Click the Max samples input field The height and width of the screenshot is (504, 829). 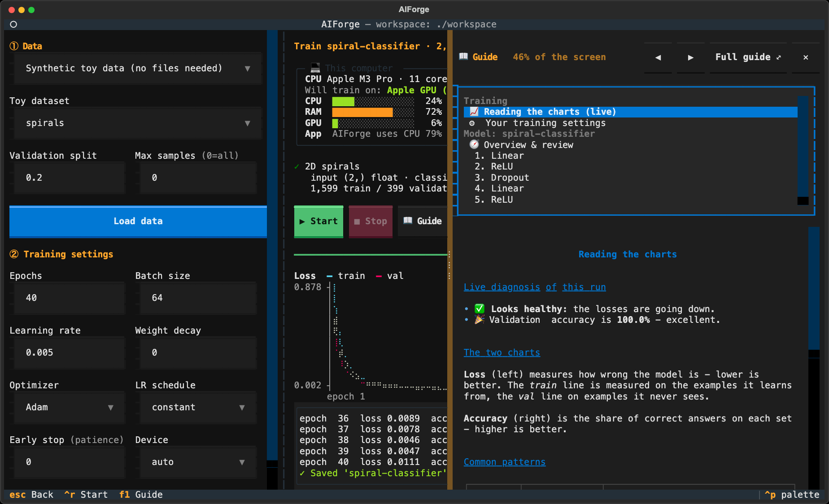[x=198, y=178]
